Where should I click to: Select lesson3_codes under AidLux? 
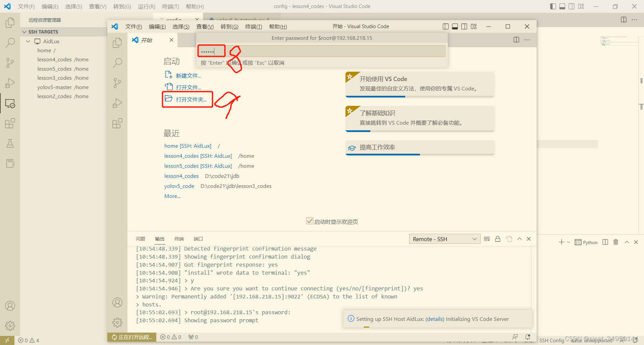63,78
